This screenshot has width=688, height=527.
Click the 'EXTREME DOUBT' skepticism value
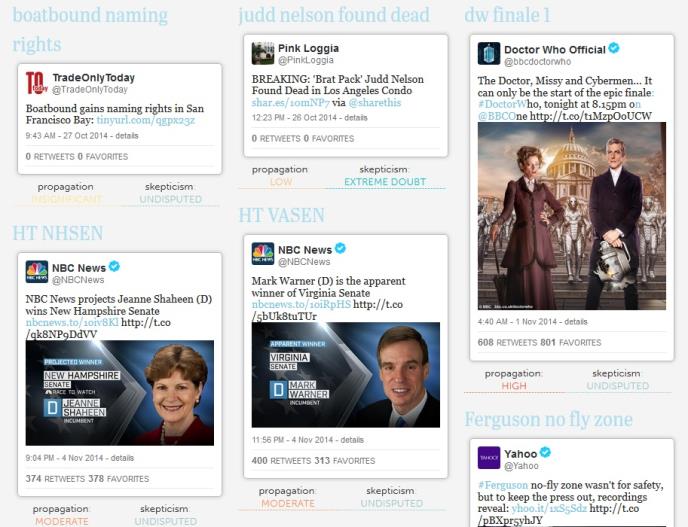point(385,182)
